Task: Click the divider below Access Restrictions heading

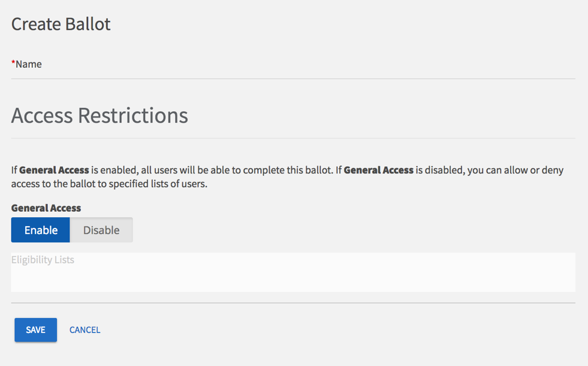Action: 293,139
